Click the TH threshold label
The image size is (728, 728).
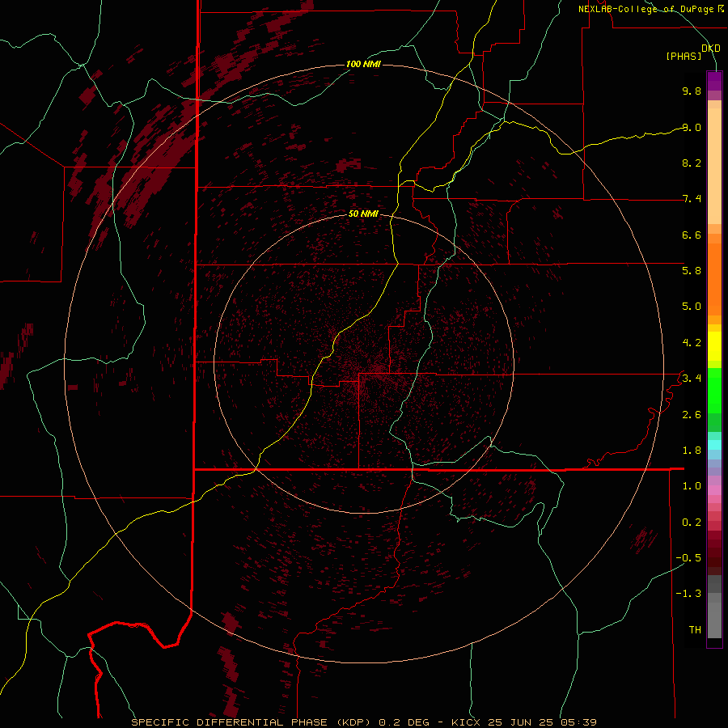click(x=695, y=630)
